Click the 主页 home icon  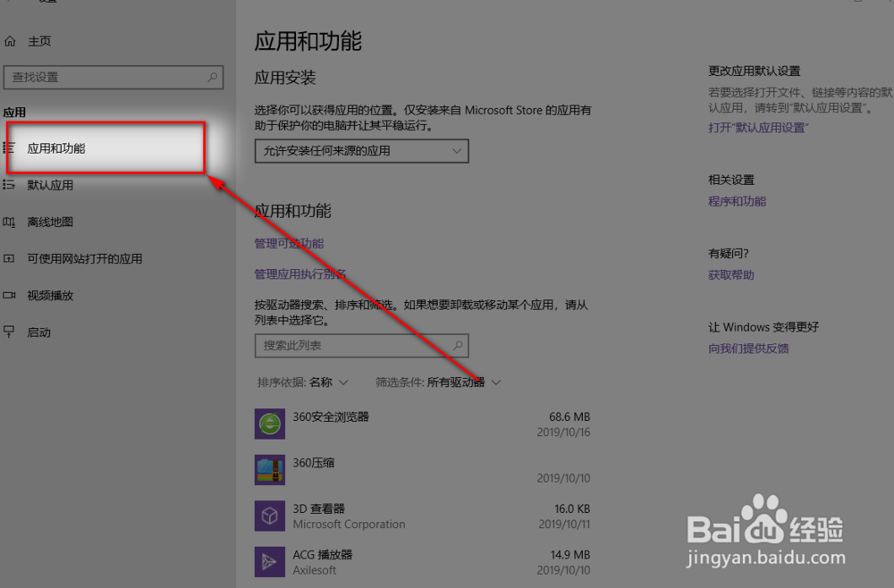11,40
